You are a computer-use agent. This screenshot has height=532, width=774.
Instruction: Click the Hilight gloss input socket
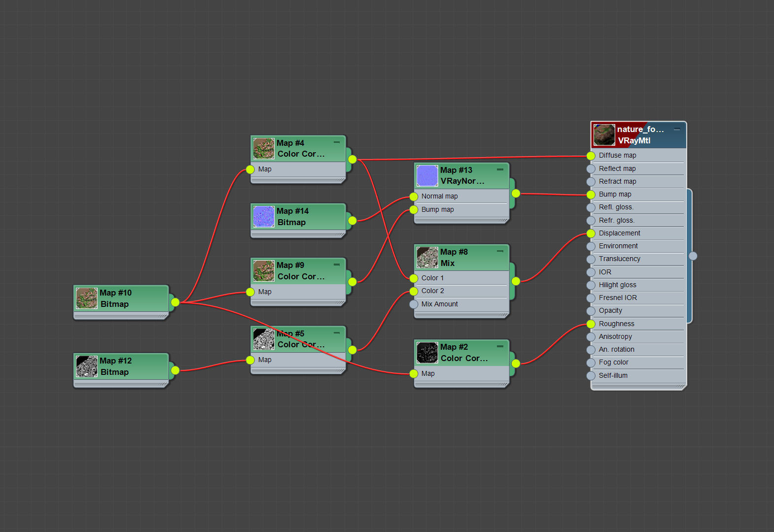591,285
